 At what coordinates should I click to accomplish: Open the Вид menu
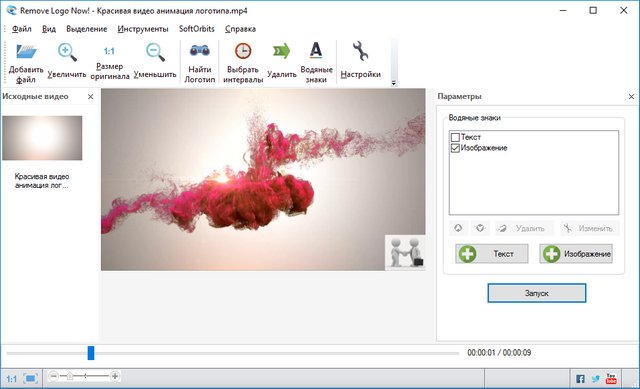(x=49, y=29)
